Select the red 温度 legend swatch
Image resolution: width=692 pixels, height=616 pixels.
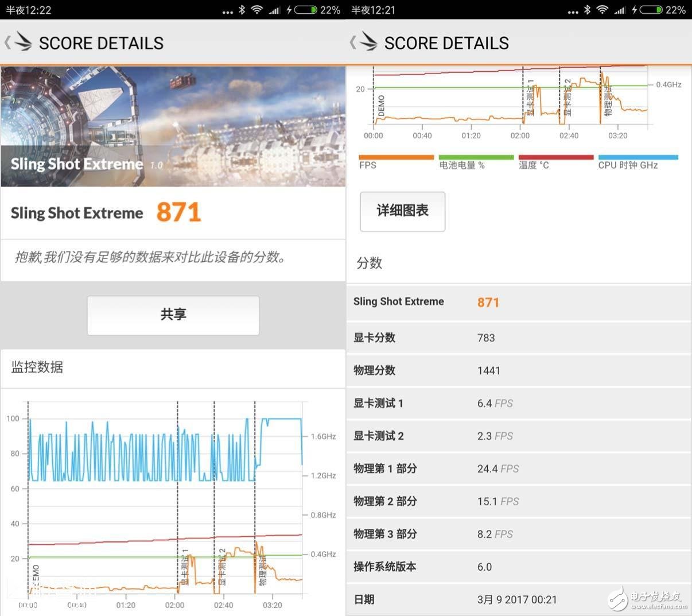coord(555,157)
